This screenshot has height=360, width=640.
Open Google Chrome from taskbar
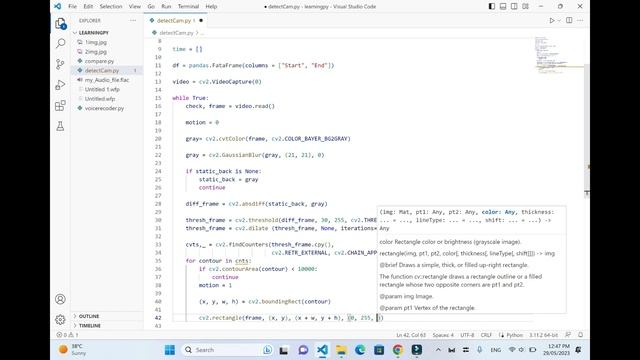(398, 350)
